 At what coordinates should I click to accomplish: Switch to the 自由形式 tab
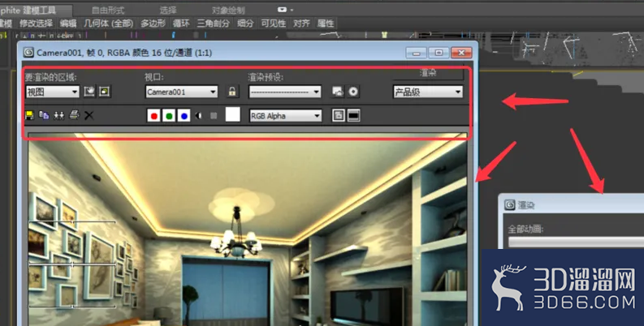(108, 11)
